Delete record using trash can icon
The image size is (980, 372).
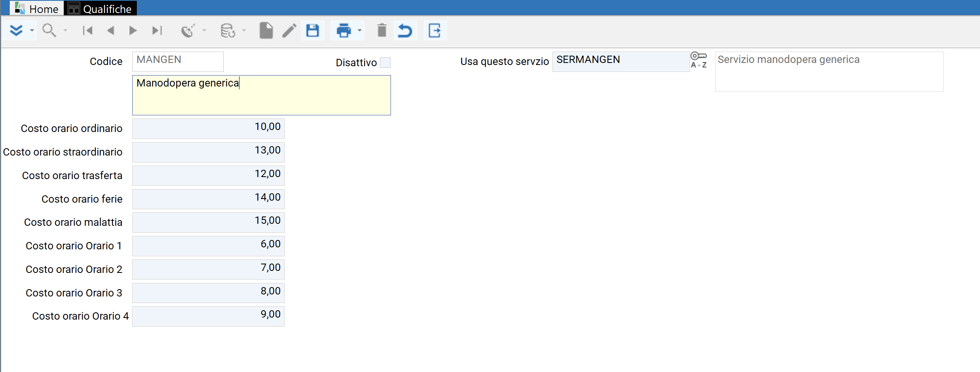382,30
